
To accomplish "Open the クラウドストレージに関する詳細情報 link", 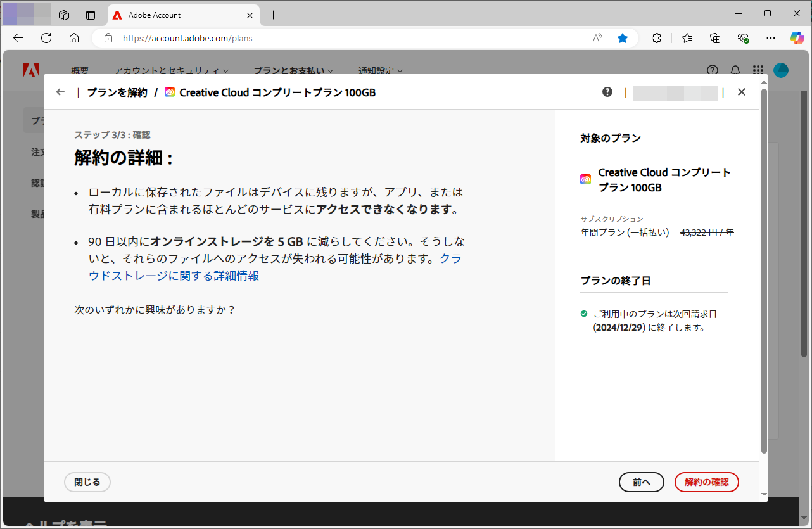I will click(275, 267).
